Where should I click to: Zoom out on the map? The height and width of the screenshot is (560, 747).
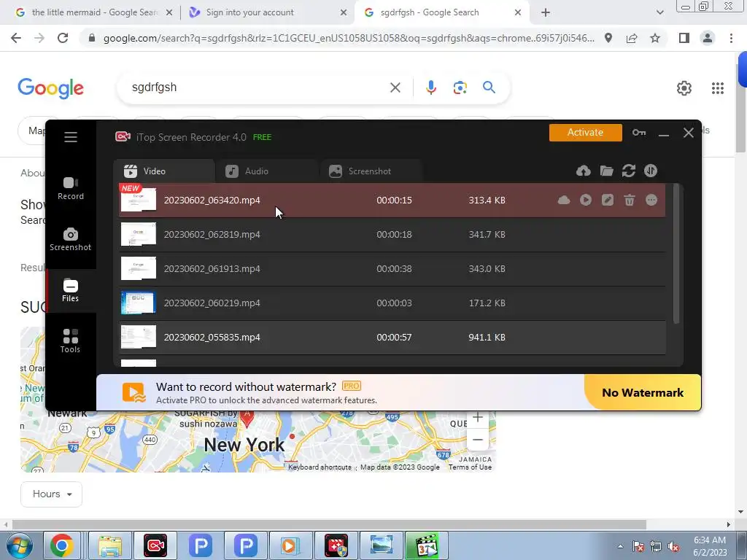click(477, 440)
